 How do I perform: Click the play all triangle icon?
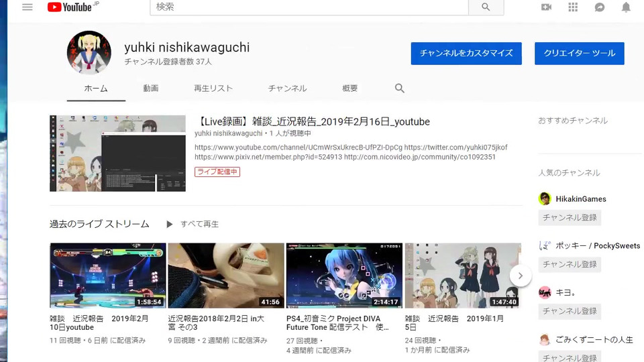(169, 224)
